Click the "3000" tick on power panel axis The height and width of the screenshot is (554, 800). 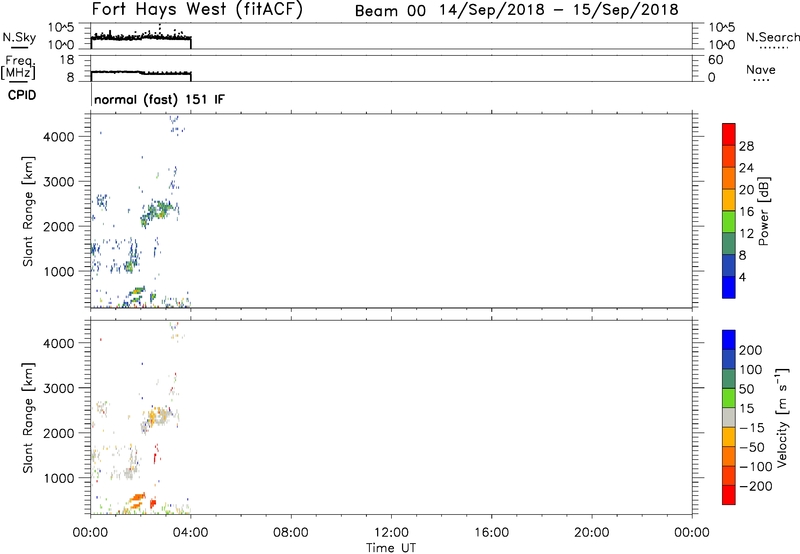59,182
